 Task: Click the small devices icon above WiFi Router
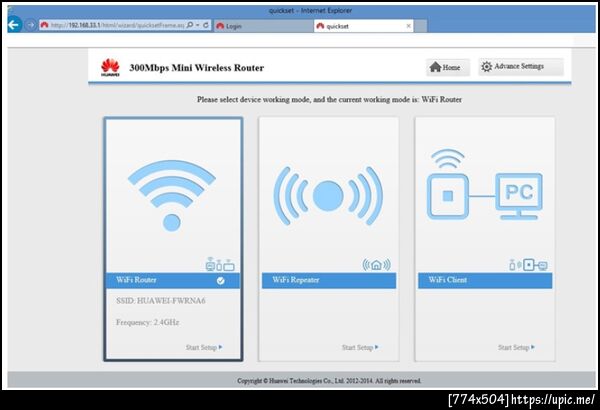click(x=220, y=264)
